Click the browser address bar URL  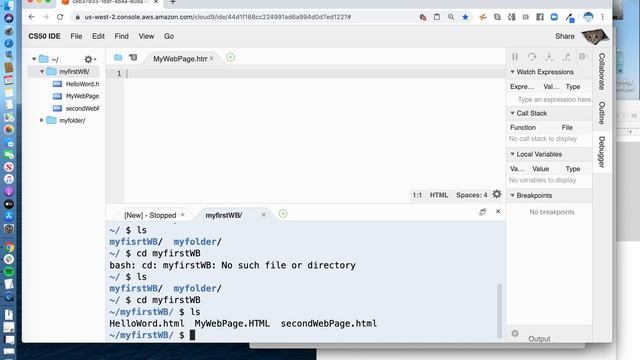tap(218, 17)
